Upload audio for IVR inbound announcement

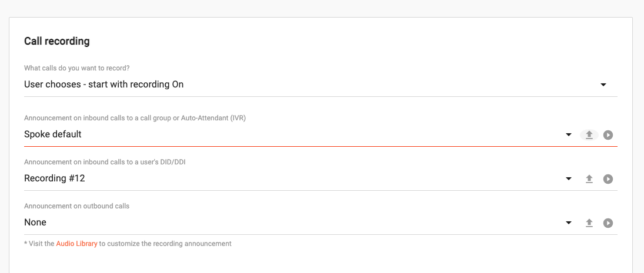click(x=589, y=135)
